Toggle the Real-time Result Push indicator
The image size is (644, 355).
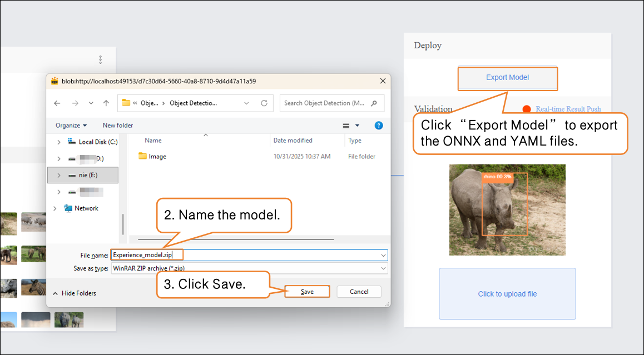[x=526, y=109]
